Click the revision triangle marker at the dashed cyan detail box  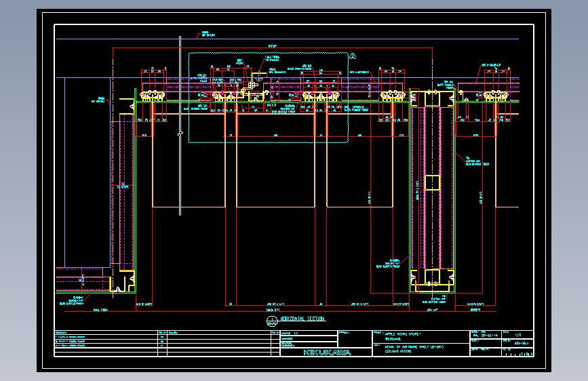353,56
